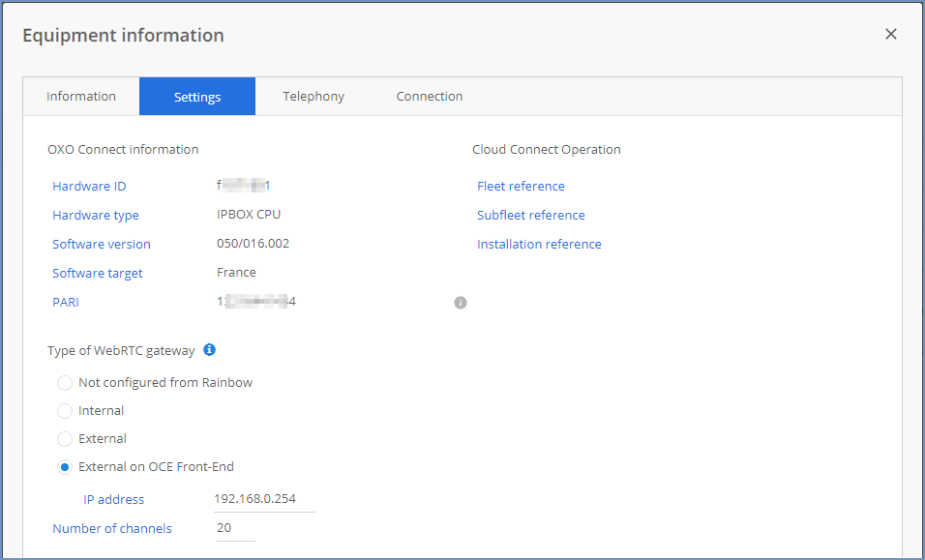Open the Settings tab

tap(197, 96)
